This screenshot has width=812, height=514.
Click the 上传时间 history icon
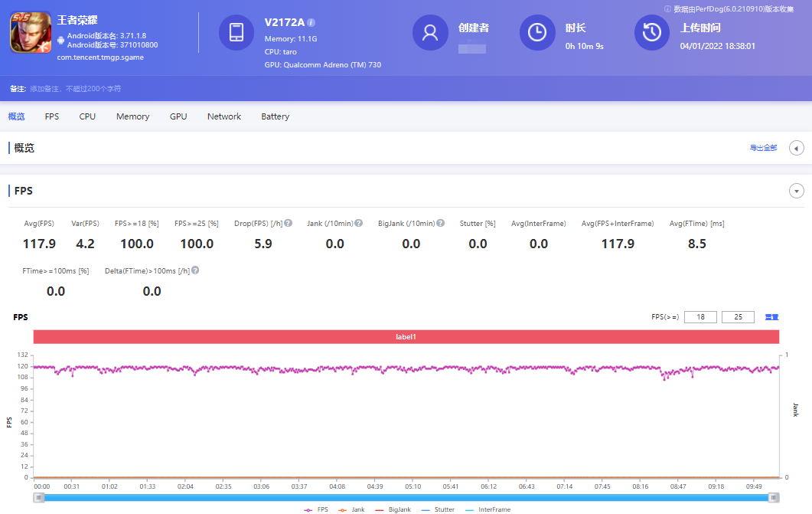pyautogui.click(x=652, y=32)
